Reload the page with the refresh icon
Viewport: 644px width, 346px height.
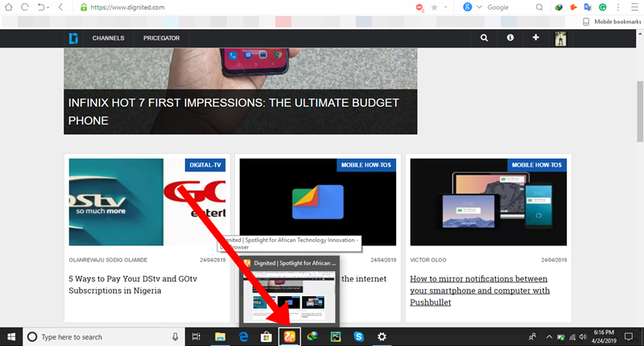(x=25, y=7)
